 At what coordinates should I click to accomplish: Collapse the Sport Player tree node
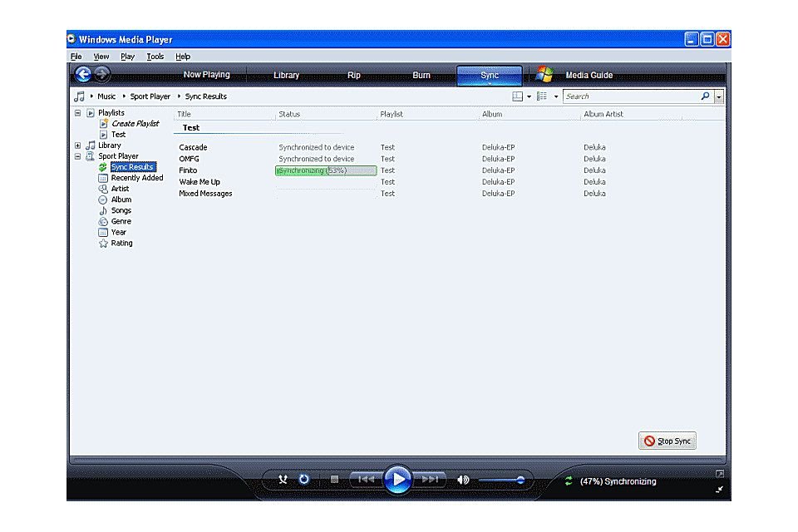(x=77, y=156)
